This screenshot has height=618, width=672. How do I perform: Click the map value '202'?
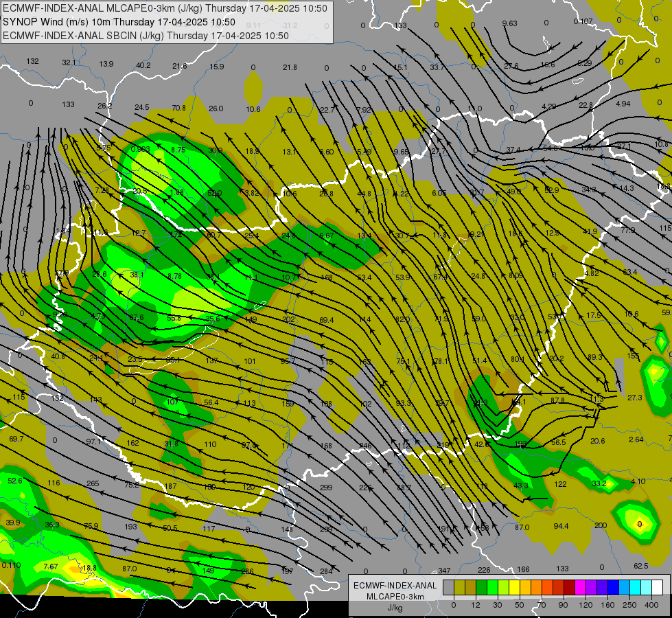289,319
